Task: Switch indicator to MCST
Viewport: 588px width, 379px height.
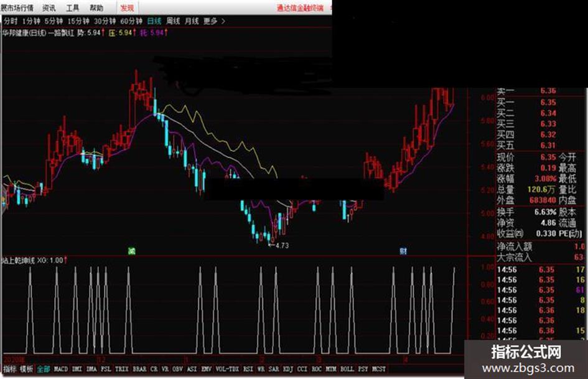Action: (379, 369)
